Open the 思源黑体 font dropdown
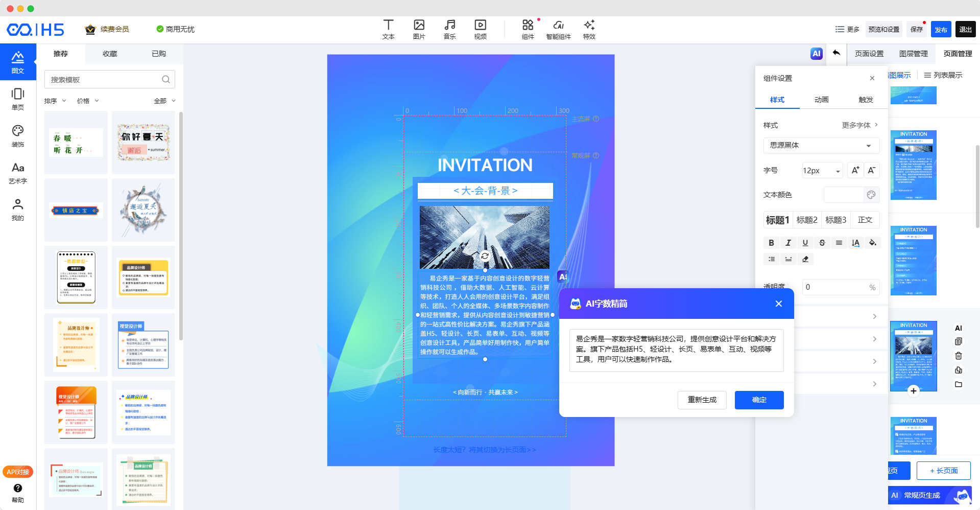Image resolution: width=980 pixels, height=510 pixels. point(821,145)
